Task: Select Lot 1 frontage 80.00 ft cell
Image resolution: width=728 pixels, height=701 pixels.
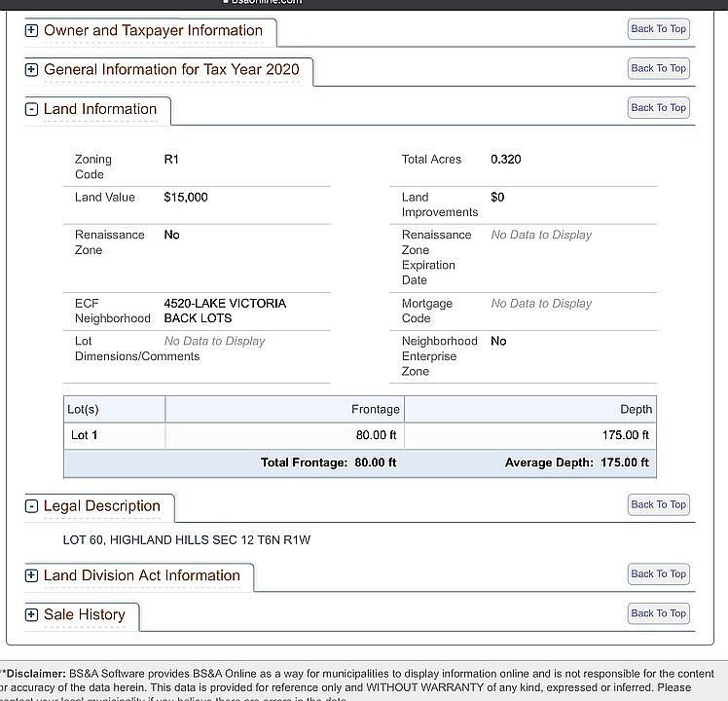Action: tap(284, 436)
